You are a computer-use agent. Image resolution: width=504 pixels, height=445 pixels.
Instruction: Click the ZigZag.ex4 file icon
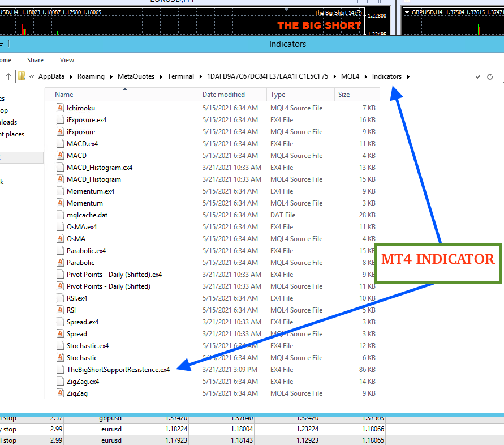(60, 381)
